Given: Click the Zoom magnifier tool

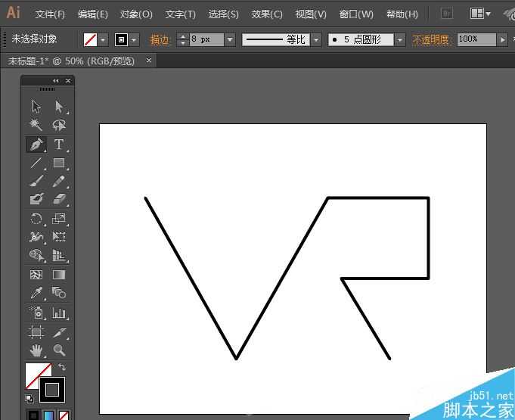Looking at the screenshot, I should (59, 350).
